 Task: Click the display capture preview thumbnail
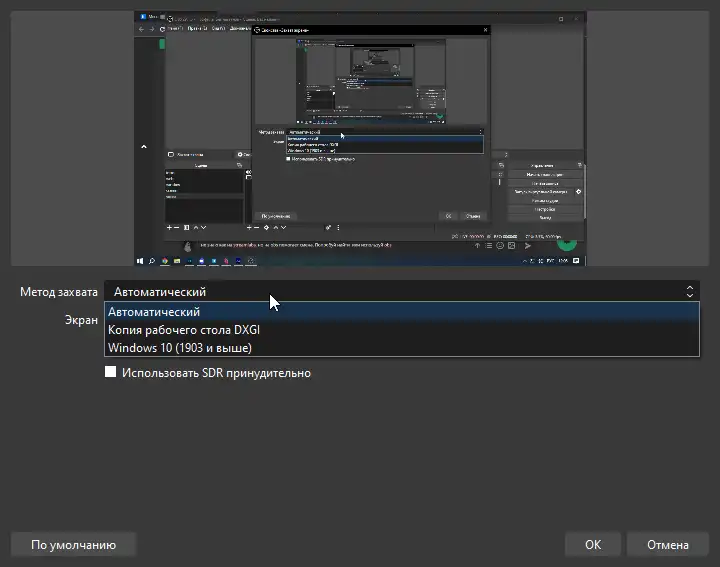(x=360, y=138)
